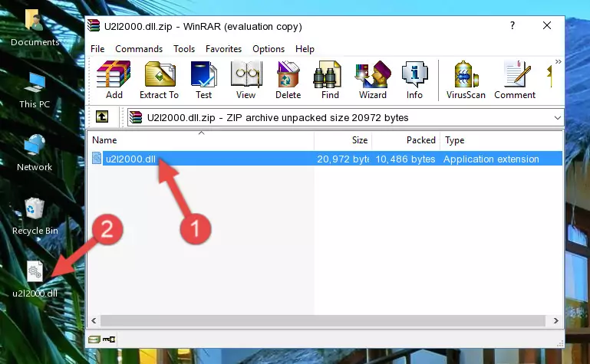
Task: Select the Recycle Bin desktop icon
Action: tap(35, 216)
